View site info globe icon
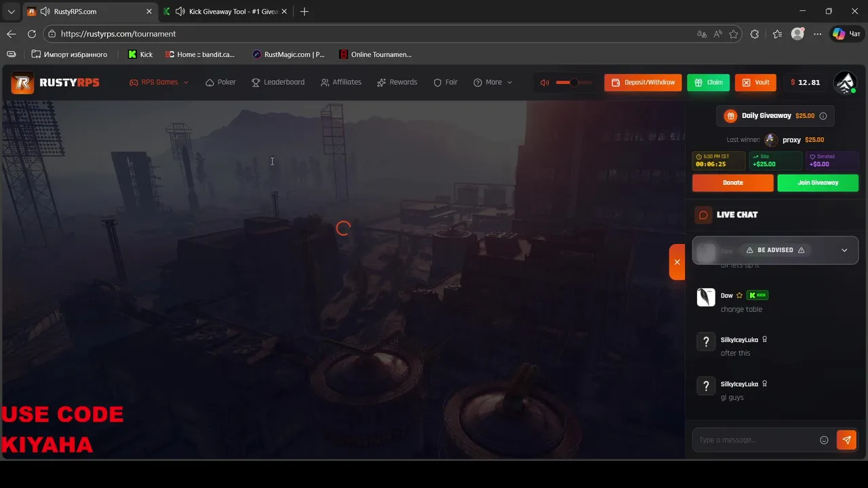The height and width of the screenshot is (488, 868). tap(52, 34)
